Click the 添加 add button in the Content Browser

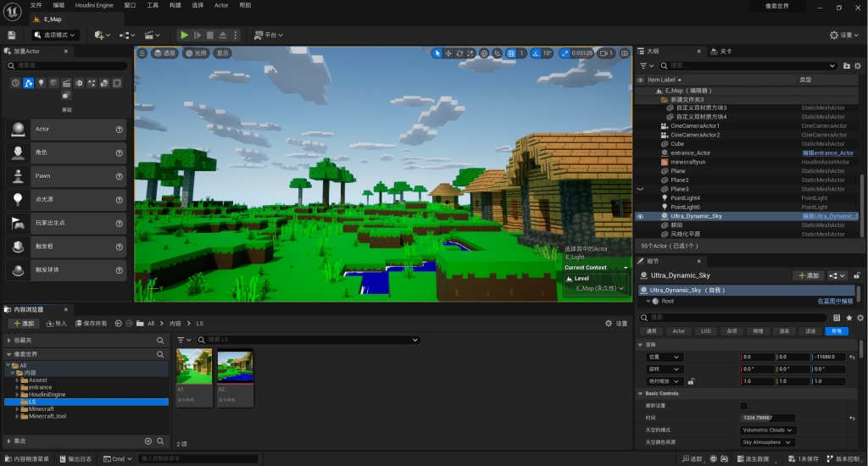24,324
